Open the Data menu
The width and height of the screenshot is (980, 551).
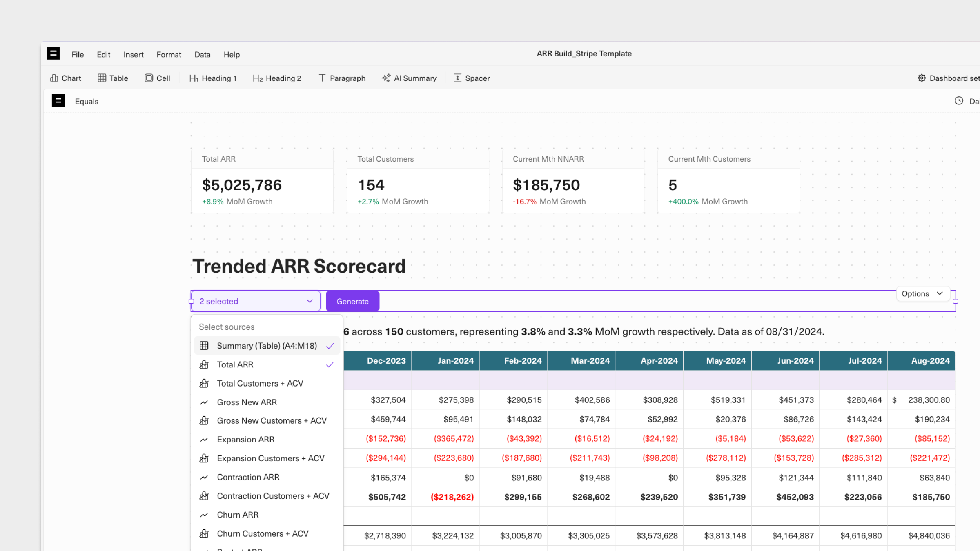202,54
